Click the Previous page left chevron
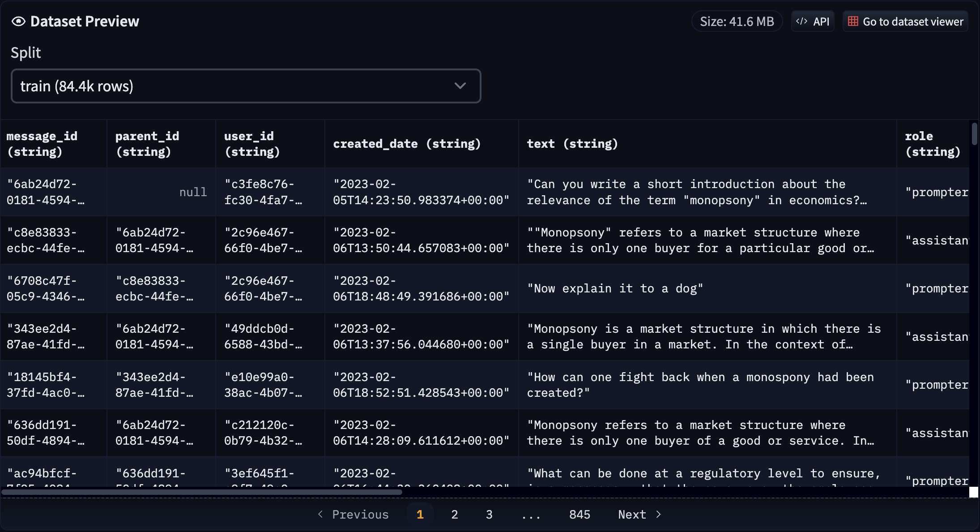Screen dimensions: 980x532 pyautogui.click(x=320, y=514)
